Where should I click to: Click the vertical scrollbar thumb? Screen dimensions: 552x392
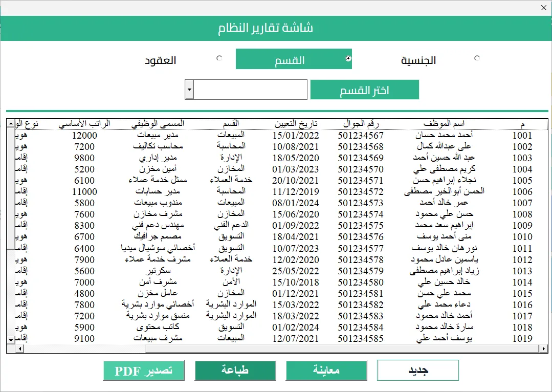point(11,188)
